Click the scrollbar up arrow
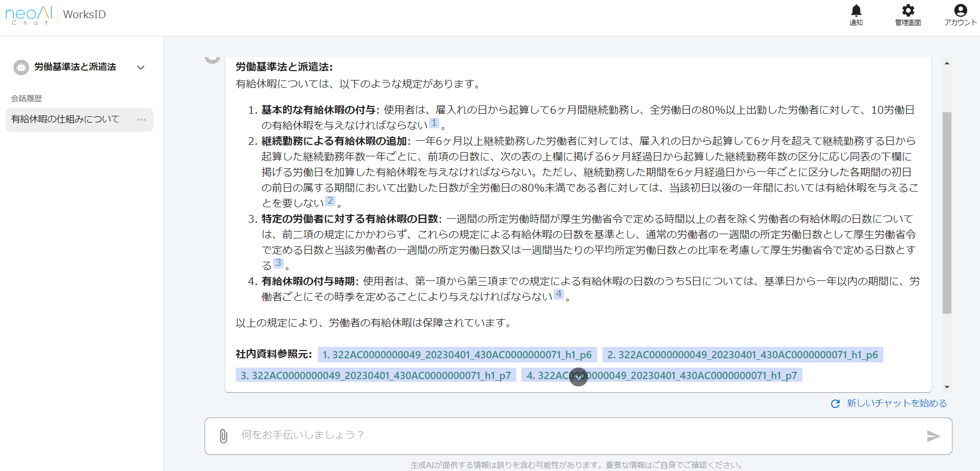The image size is (980, 471). pos(947,63)
